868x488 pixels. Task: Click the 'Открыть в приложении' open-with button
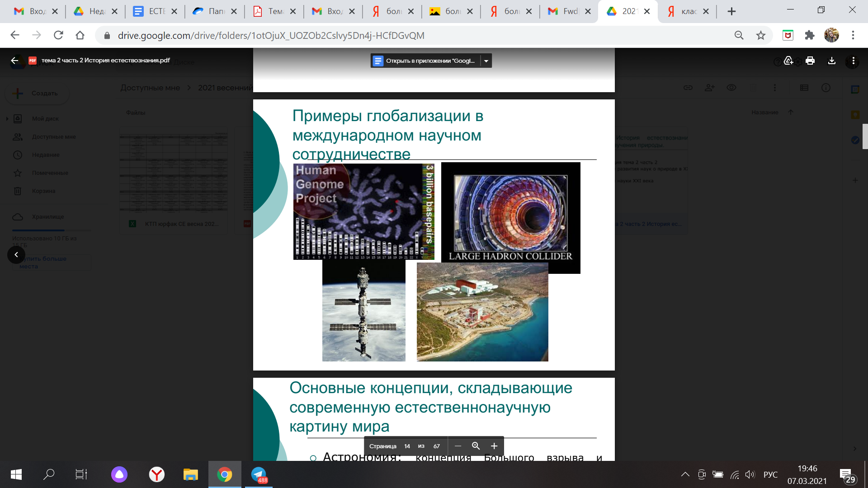[x=425, y=61]
